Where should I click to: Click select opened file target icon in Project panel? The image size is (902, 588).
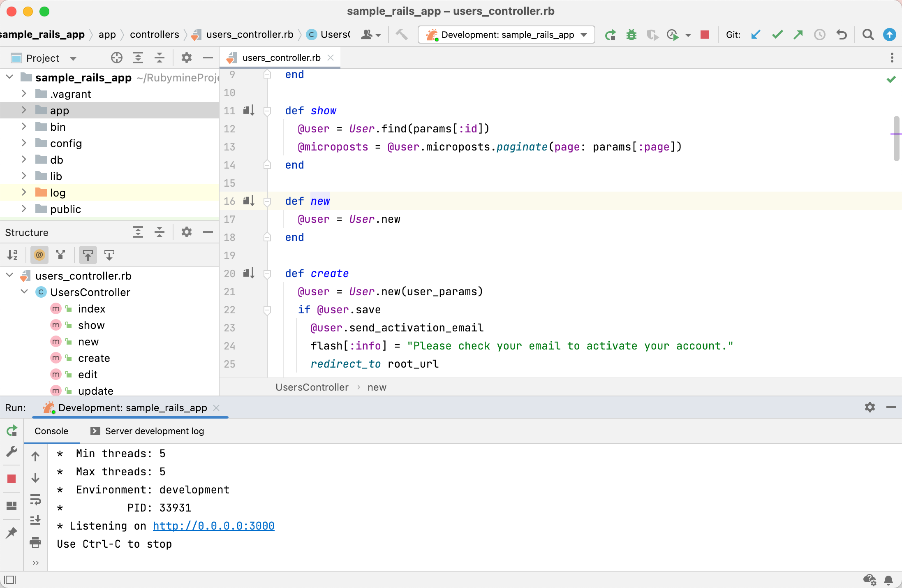(x=117, y=58)
